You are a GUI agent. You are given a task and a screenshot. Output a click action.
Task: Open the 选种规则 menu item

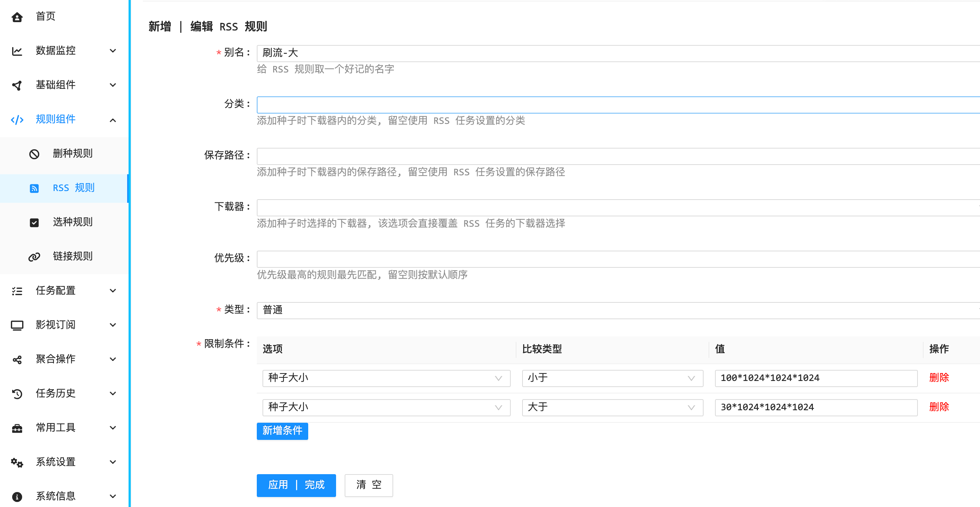pos(72,222)
